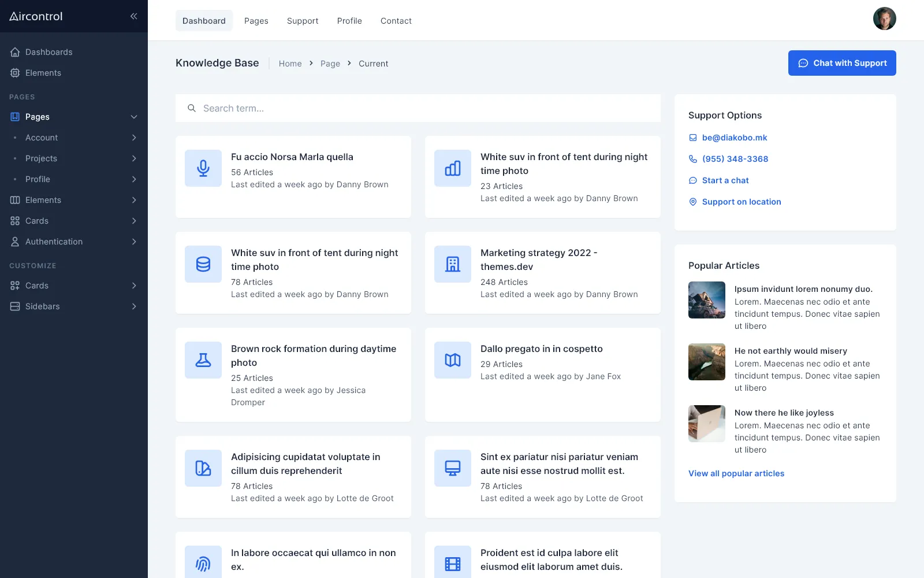Expand the Sidebars customize submenu

pyautogui.click(x=134, y=306)
